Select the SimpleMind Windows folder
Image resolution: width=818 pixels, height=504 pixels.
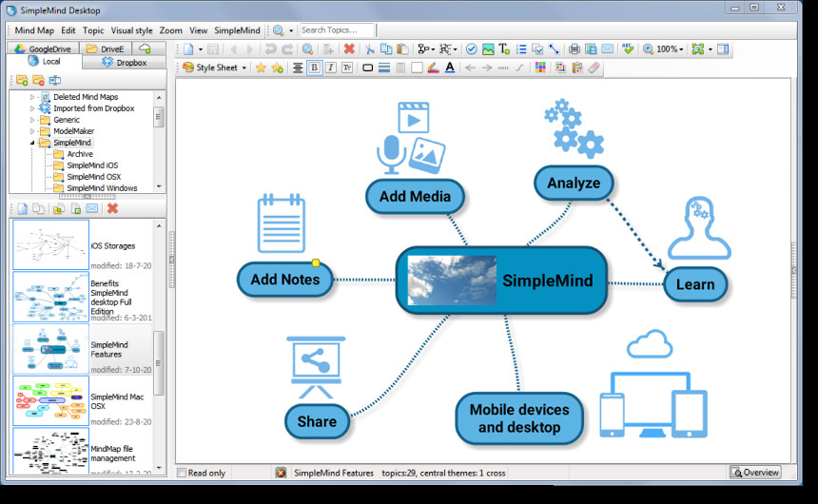tap(102, 188)
